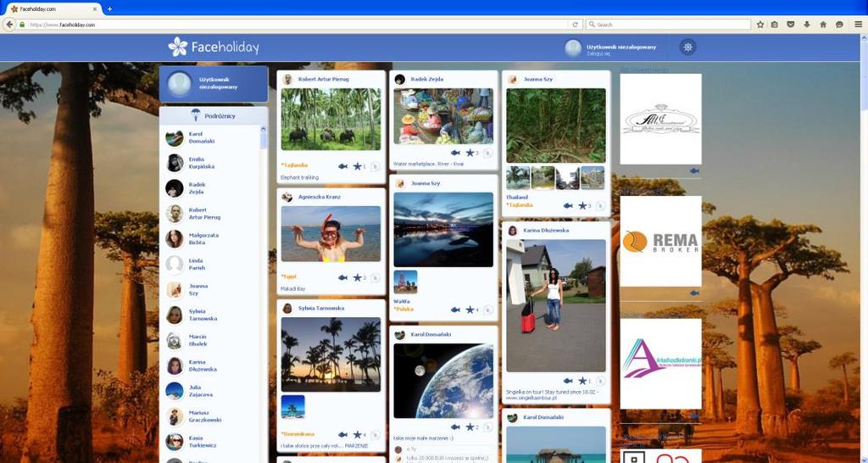Open Sylwia Tarnowska post author name

coord(321,308)
